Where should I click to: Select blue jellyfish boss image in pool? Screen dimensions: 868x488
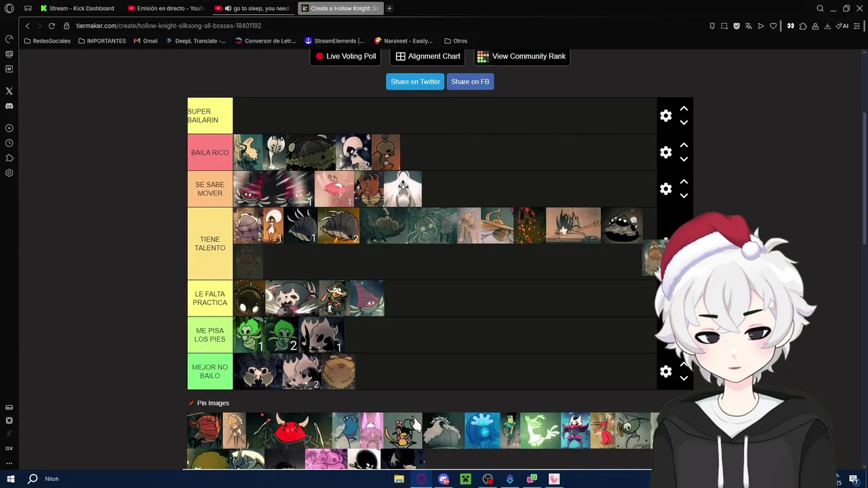pyautogui.click(x=482, y=430)
